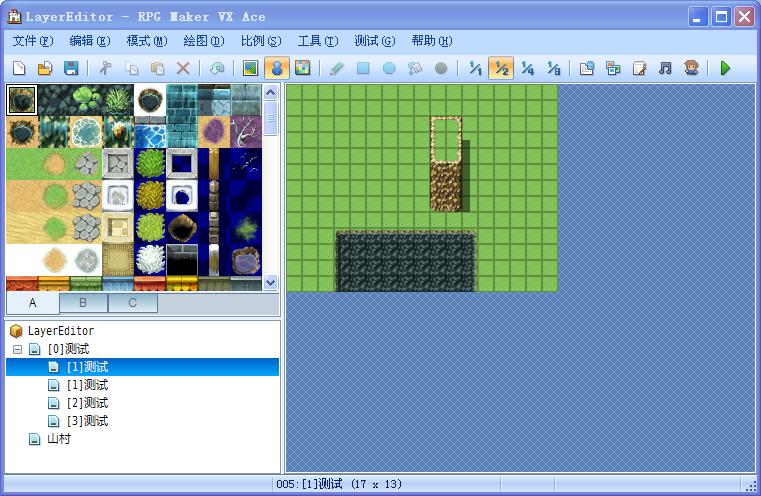Pick the white snowy bush tile
The height and width of the screenshot is (496, 761).
(150, 260)
